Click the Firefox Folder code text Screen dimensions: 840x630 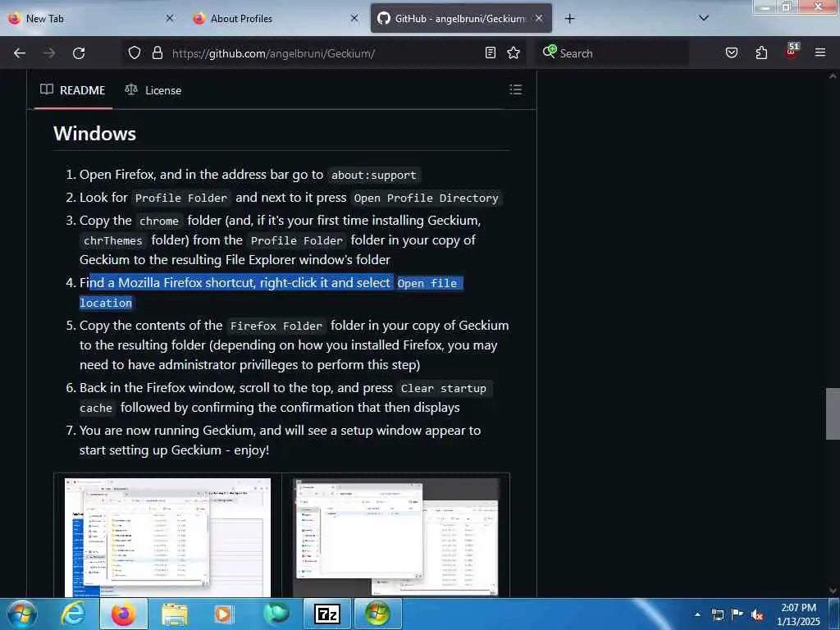click(x=276, y=326)
